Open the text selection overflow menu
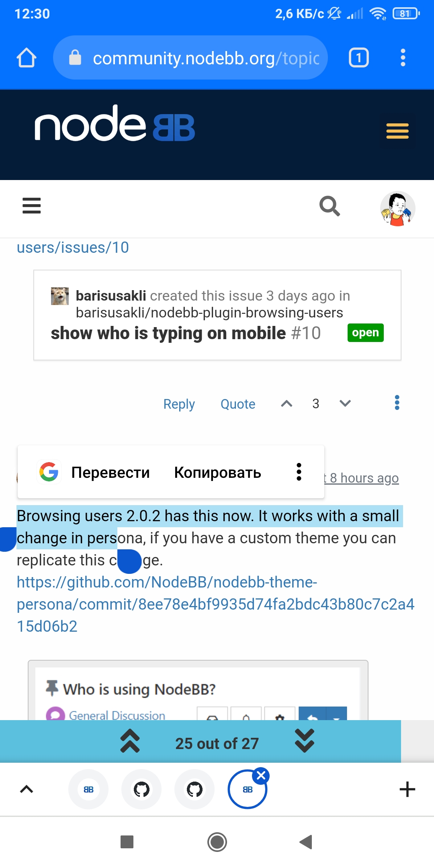 point(298,473)
